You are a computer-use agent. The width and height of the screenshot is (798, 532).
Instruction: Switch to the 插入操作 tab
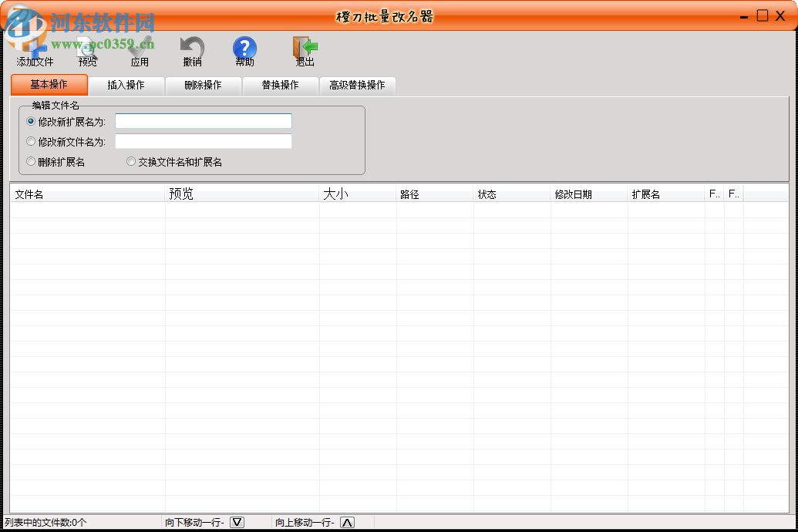point(126,86)
